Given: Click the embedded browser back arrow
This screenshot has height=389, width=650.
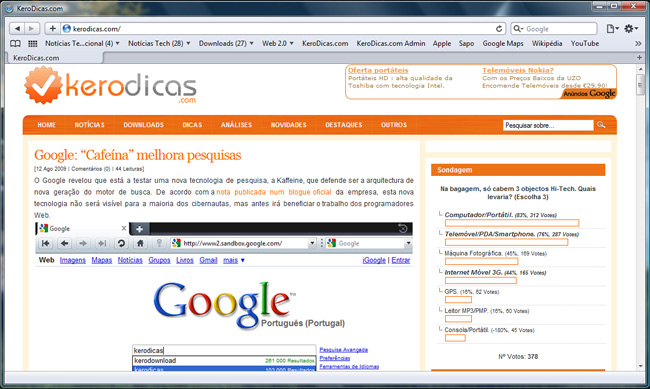Looking at the screenshot, I should click(64, 243).
